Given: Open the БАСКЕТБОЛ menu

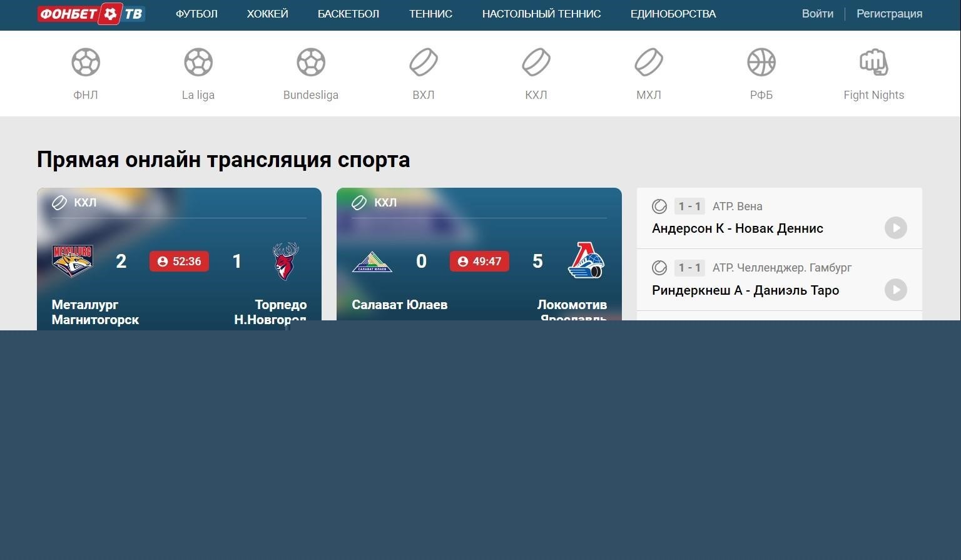Looking at the screenshot, I should [x=348, y=14].
